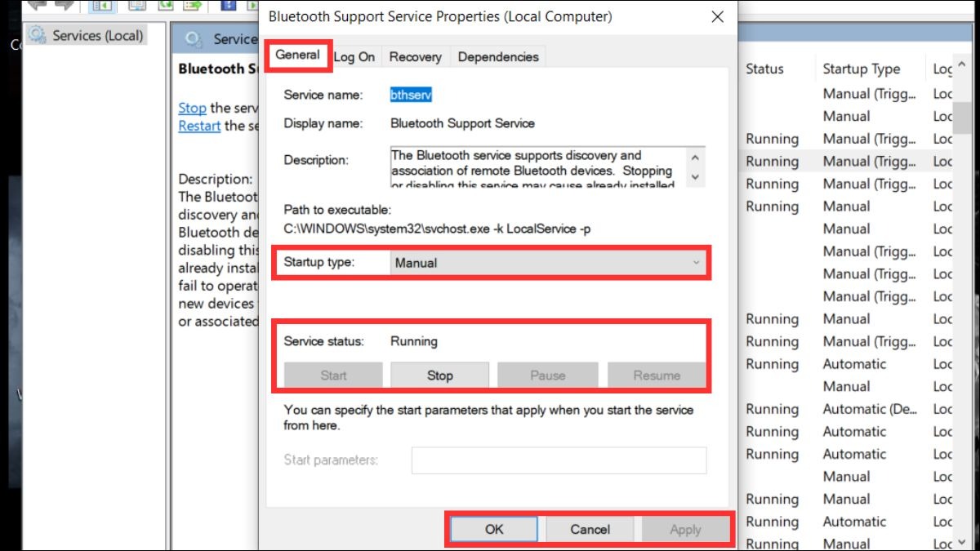Screen dimensions: 980x551
Task: Click the Refresh toolbar icon
Action: (166, 5)
